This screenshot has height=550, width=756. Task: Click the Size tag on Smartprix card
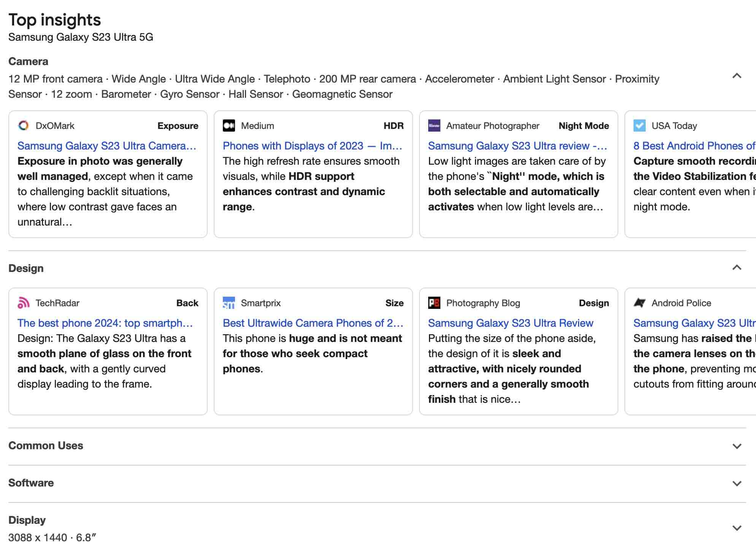(395, 303)
